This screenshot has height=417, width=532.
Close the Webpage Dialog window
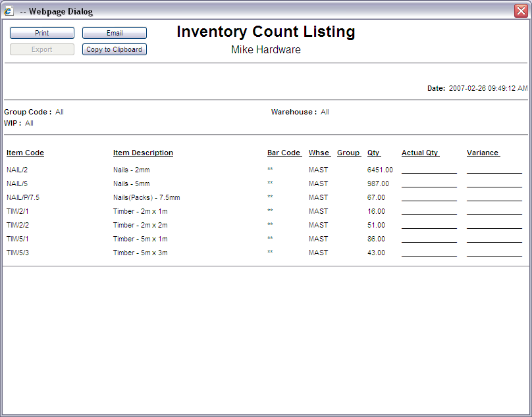(520, 11)
